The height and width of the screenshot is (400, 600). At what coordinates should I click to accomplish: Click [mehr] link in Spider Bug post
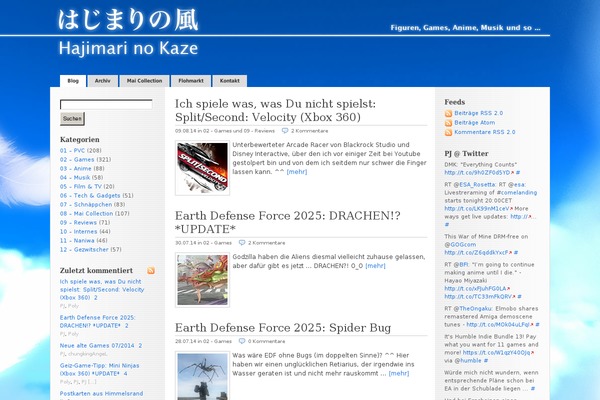point(399,373)
